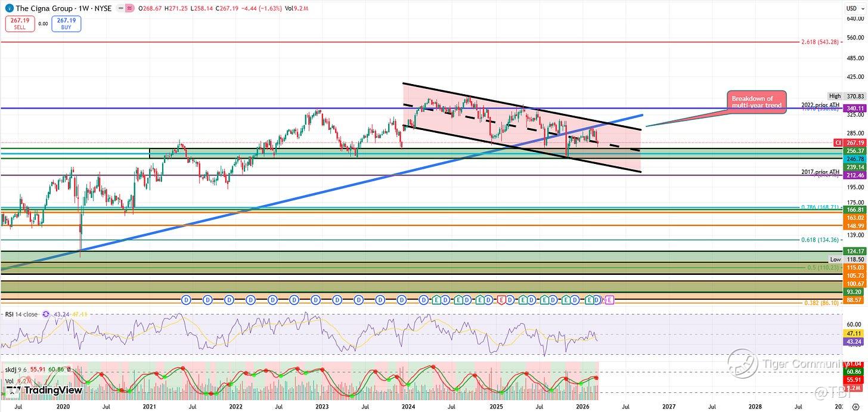Click the 0.382 (86.10) Fibonacci label
The height and width of the screenshot is (412, 868).
(823, 303)
